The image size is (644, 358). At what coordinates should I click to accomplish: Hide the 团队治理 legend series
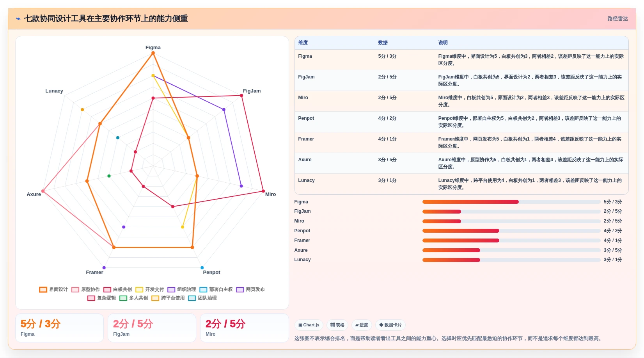tap(202, 298)
